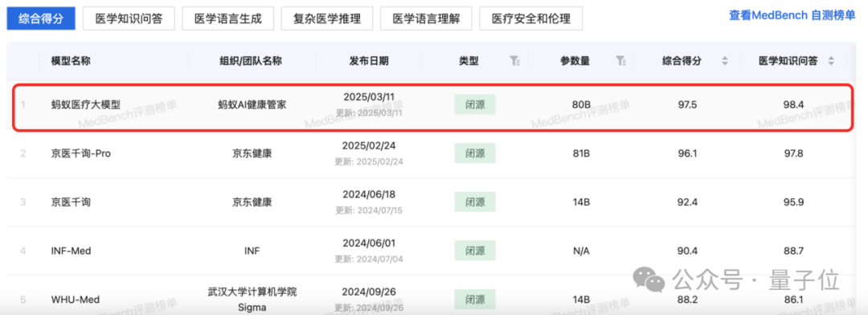The image size is (868, 315).
Task: Click the 模型名称 column header
Action: [71, 61]
